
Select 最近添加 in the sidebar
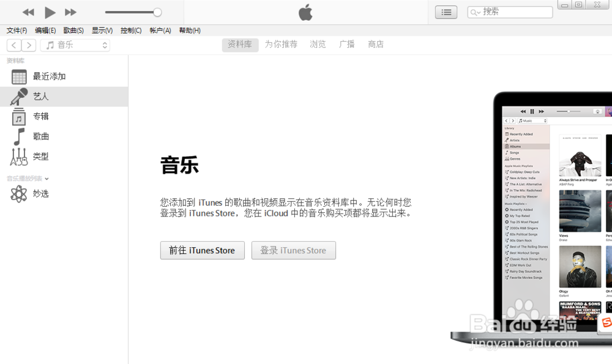pyautogui.click(x=64, y=76)
